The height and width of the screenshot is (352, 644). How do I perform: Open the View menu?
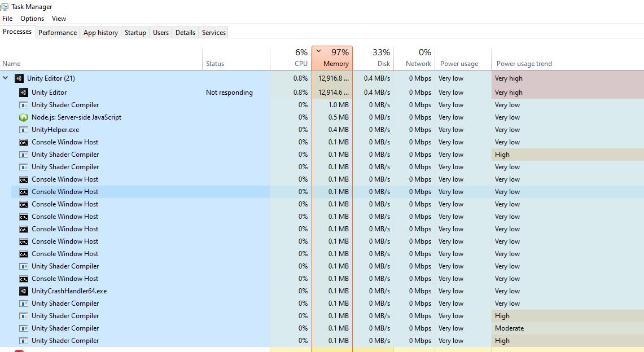[59, 19]
